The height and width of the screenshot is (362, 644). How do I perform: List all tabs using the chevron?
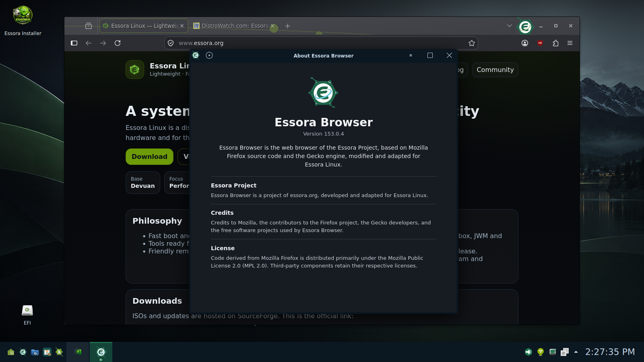click(510, 26)
